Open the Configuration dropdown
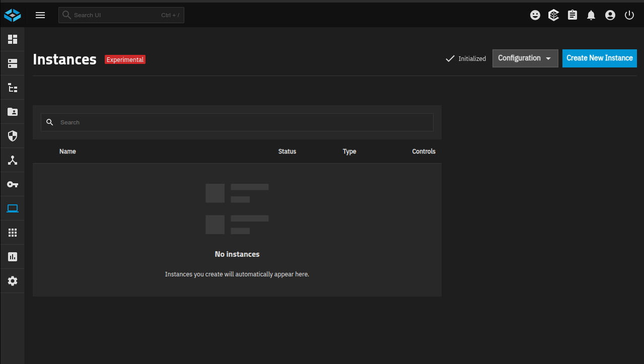 click(x=525, y=58)
